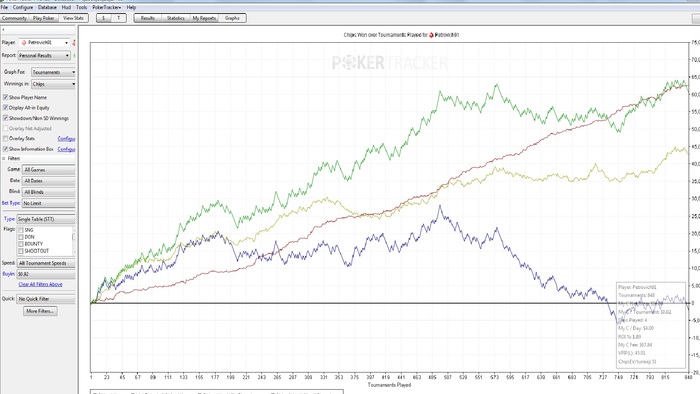The width and height of the screenshot is (700, 394).
Task: Switch to the Results tab
Action: click(x=148, y=18)
